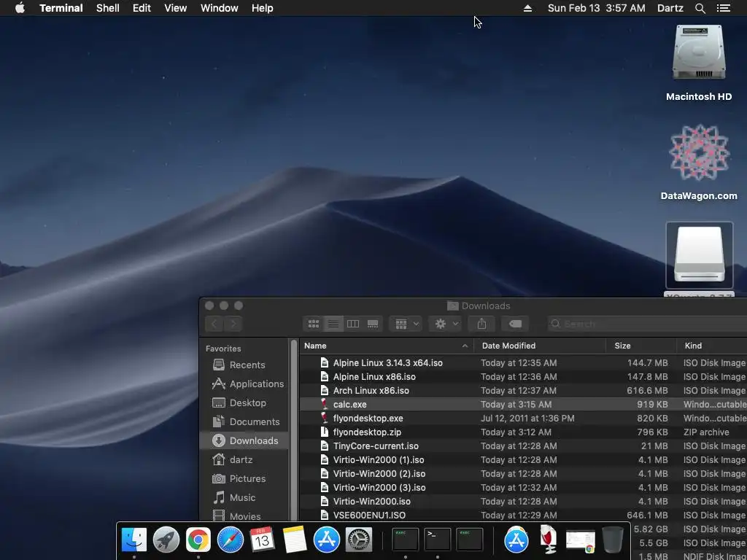Select Alpine Linux 3.14.3 x64.iso file

pos(523,363)
